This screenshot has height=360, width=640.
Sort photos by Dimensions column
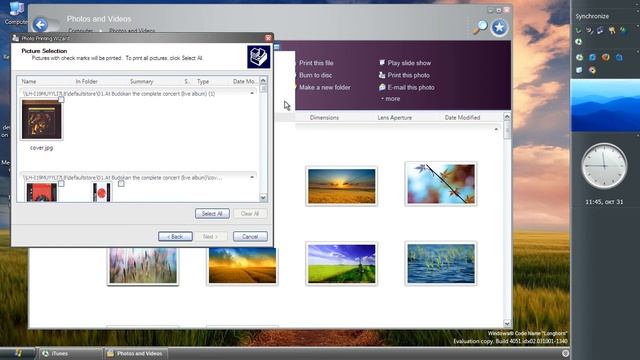[x=324, y=118]
